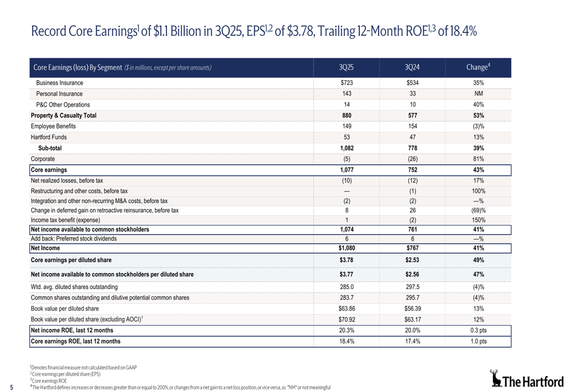Select the Hartford Funds row label
This screenshot has width=572, height=392.
49,137
